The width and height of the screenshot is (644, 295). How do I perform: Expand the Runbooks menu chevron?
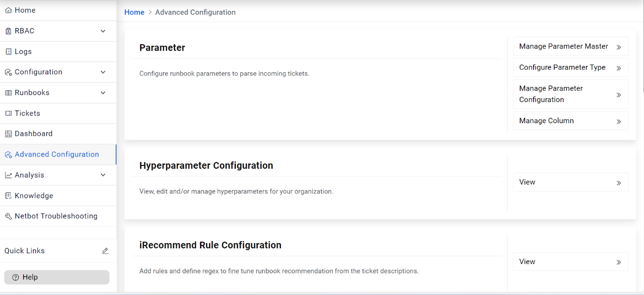(103, 93)
